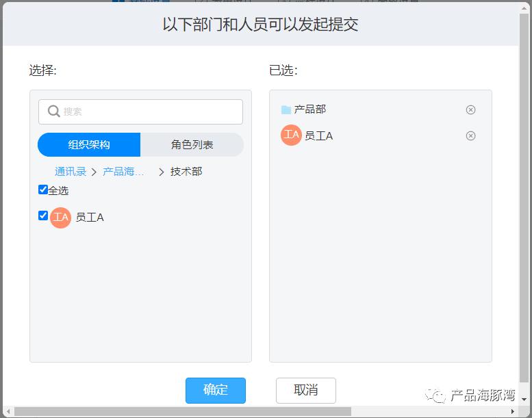Click the vertical scrollbar thumb

pos(524,197)
